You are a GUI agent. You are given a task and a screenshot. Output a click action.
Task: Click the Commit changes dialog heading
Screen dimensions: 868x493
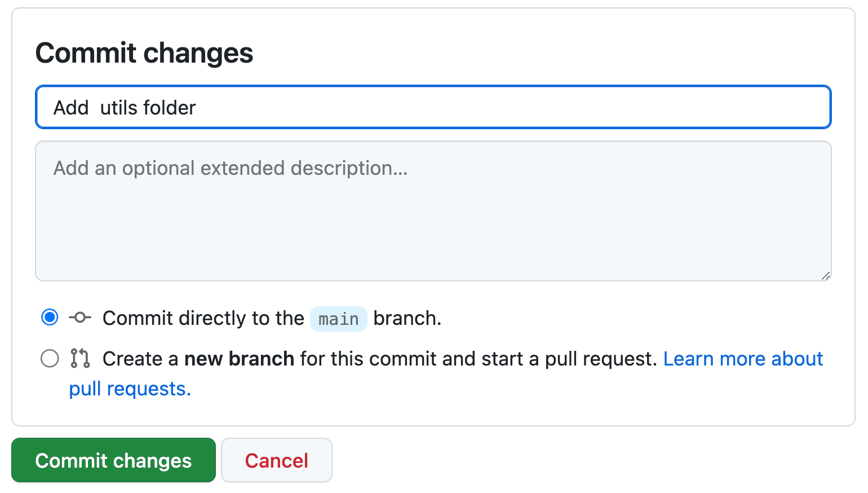tap(144, 53)
